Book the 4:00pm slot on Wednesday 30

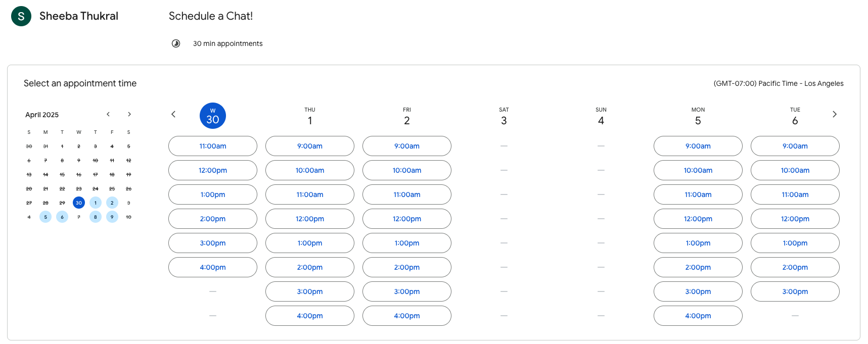click(213, 267)
